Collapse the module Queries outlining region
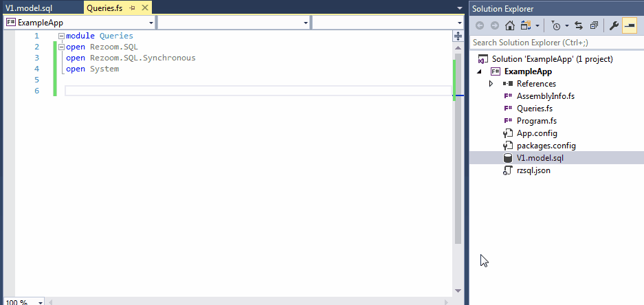 [62, 36]
